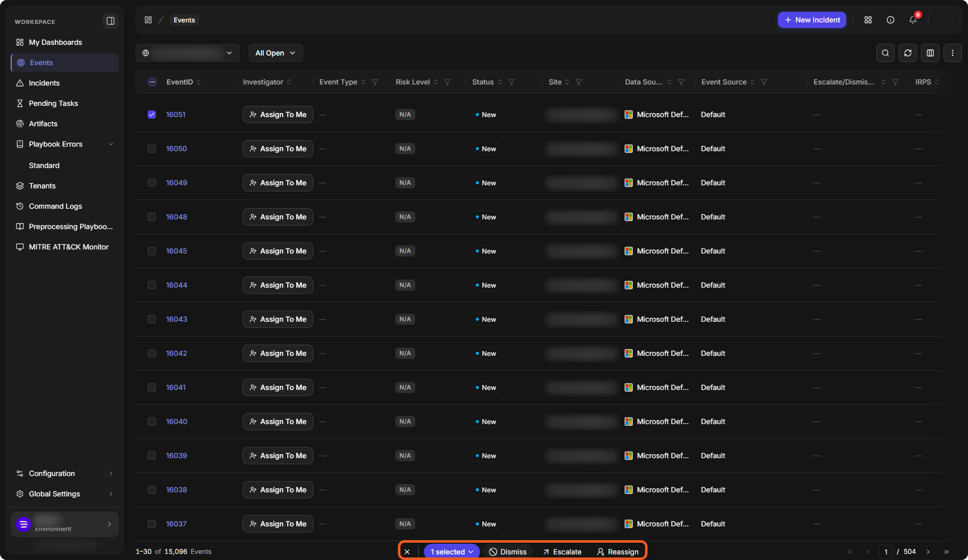
Task: Click the page number input field
Action: (886, 552)
